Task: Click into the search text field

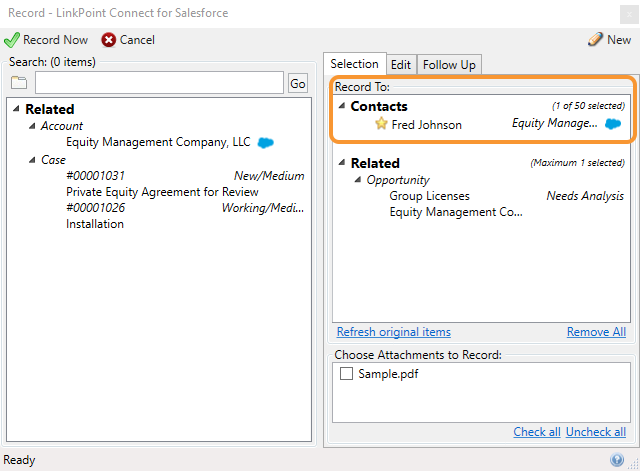Action: tap(159, 83)
